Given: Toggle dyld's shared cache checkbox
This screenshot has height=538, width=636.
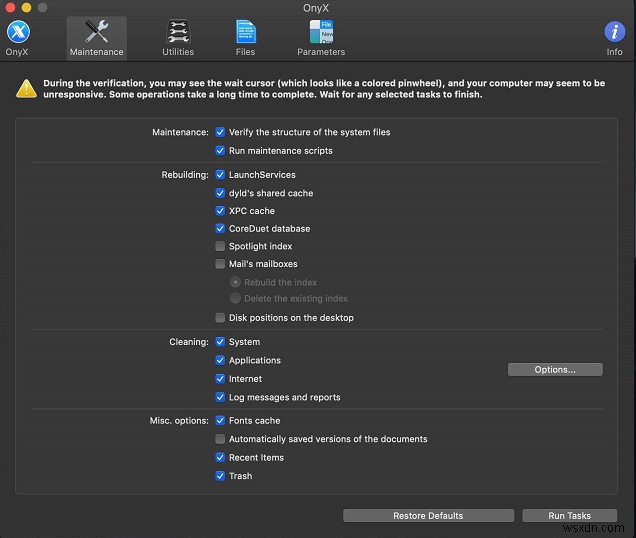Looking at the screenshot, I should coord(220,193).
